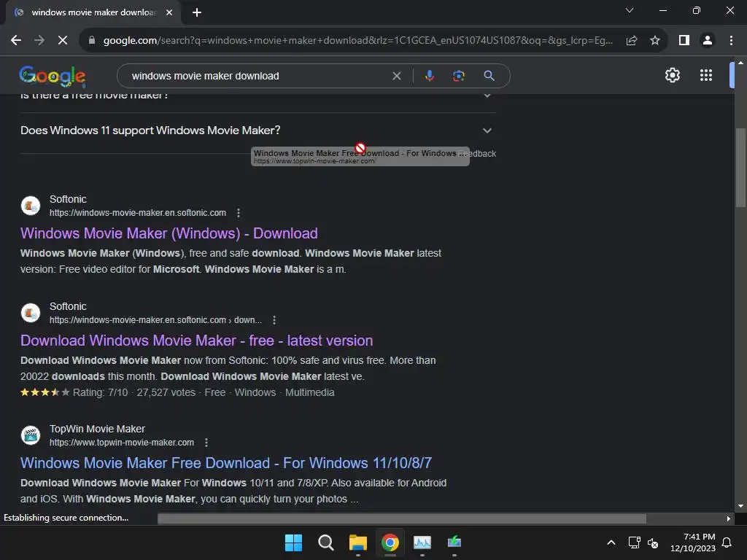This screenshot has width=747, height=560.
Task: Click the www.topwin-movie-maker.com URL
Action: click(122, 443)
